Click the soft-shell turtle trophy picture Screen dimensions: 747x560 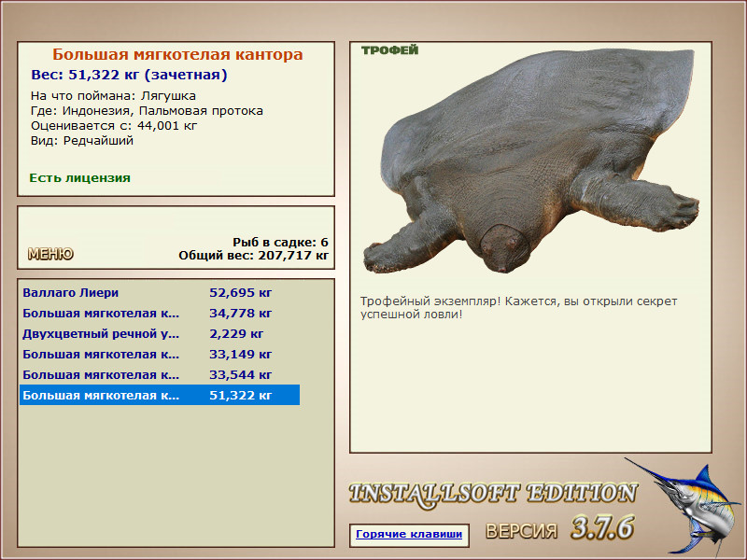530,161
